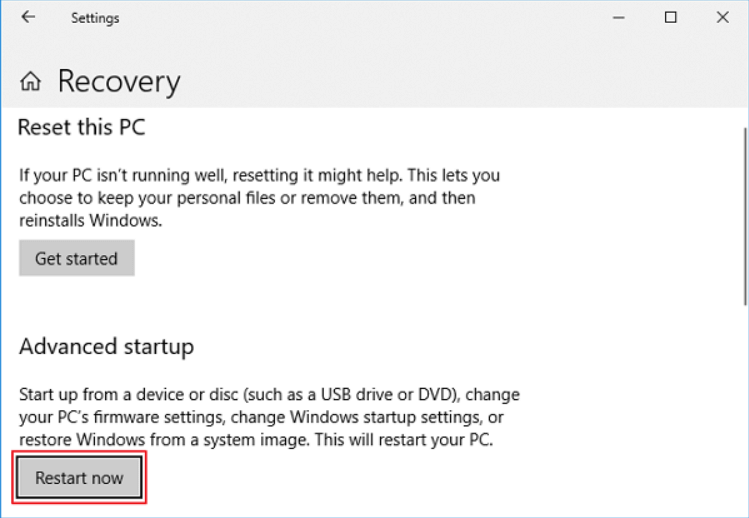Viewport: 749px width, 518px height.
Task: Click the Reset this PC heading
Action: (x=82, y=128)
